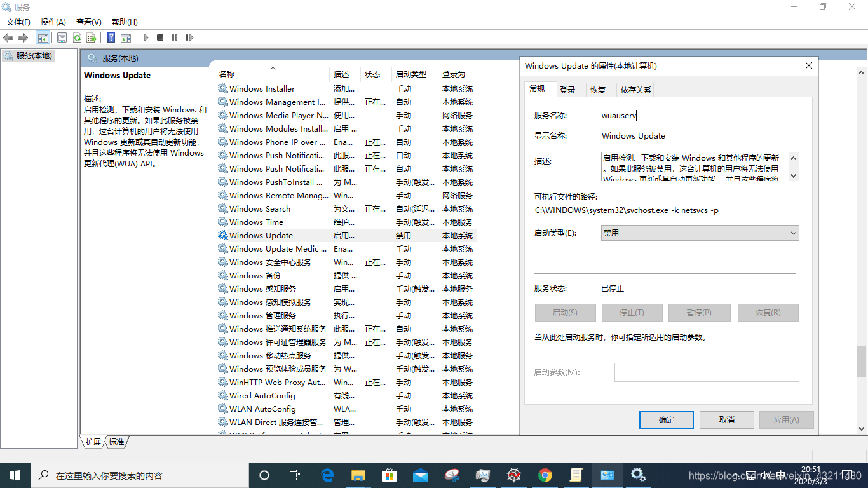Click the wuauserv service name text

tap(619, 116)
